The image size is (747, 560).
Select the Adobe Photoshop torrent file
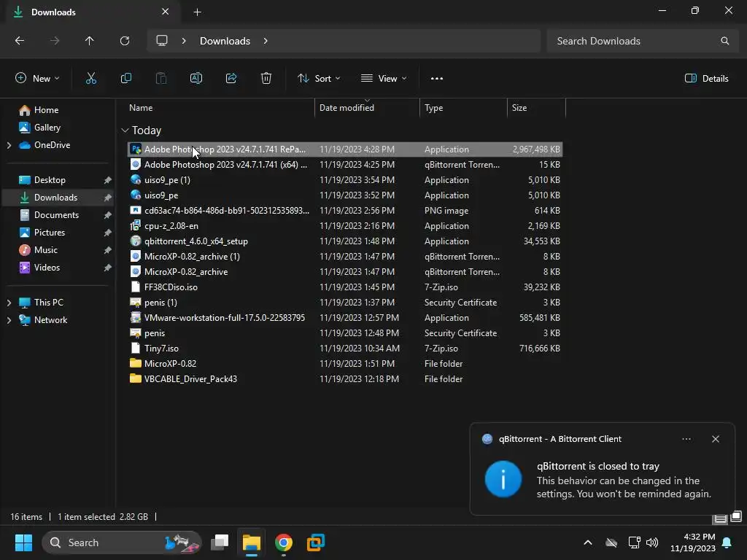click(345, 165)
